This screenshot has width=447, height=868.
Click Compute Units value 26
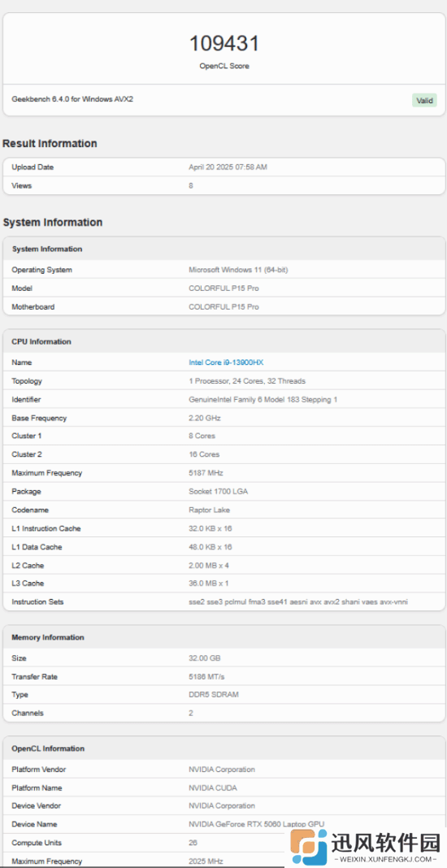(193, 843)
